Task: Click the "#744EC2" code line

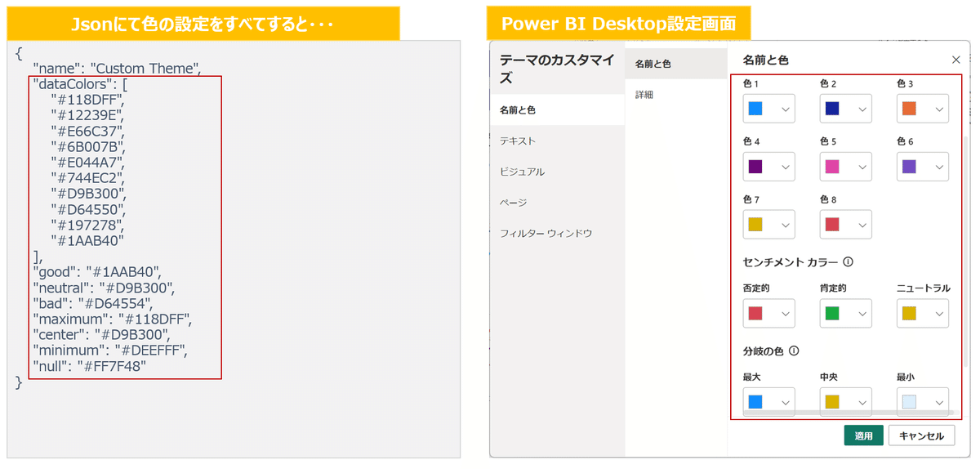Action: 88,177
